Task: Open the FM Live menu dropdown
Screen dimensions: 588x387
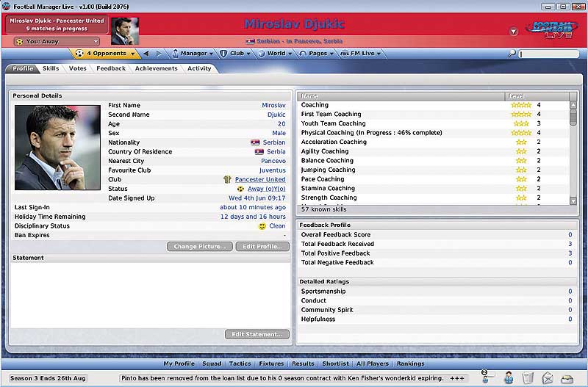Action: tap(360, 54)
